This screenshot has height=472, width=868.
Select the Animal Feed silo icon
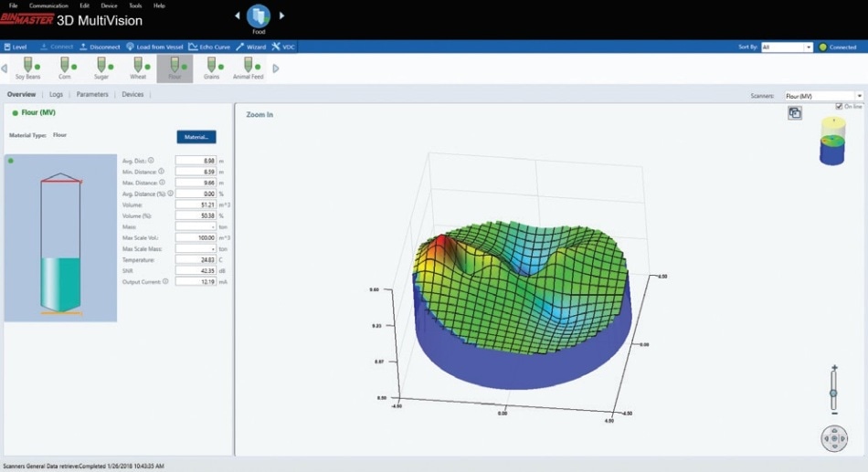click(248, 68)
